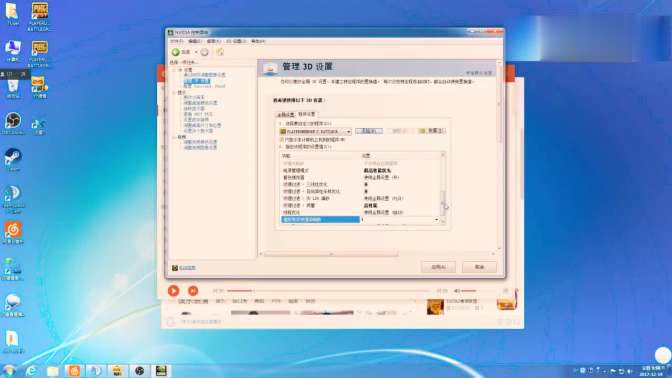Open the Steam desktop shortcut
The image size is (672, 378).
coord(13,159)
